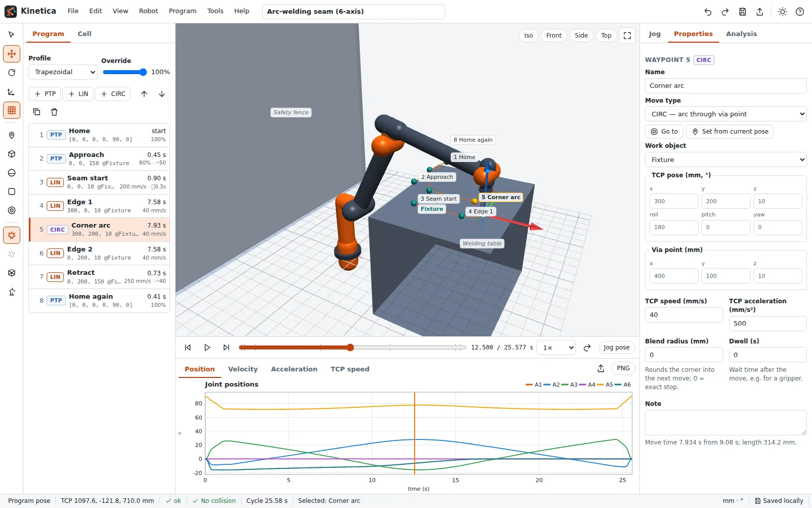Screen dimensions: 812x508
Task: Click the cube object icon in sidebar
Action: coord(12,154)
